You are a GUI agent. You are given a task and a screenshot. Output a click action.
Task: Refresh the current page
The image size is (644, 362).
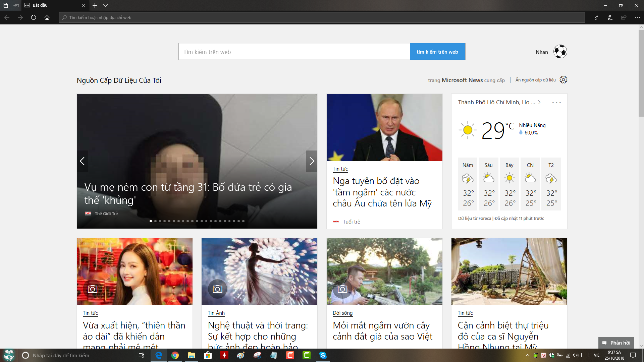coord(34,17)
